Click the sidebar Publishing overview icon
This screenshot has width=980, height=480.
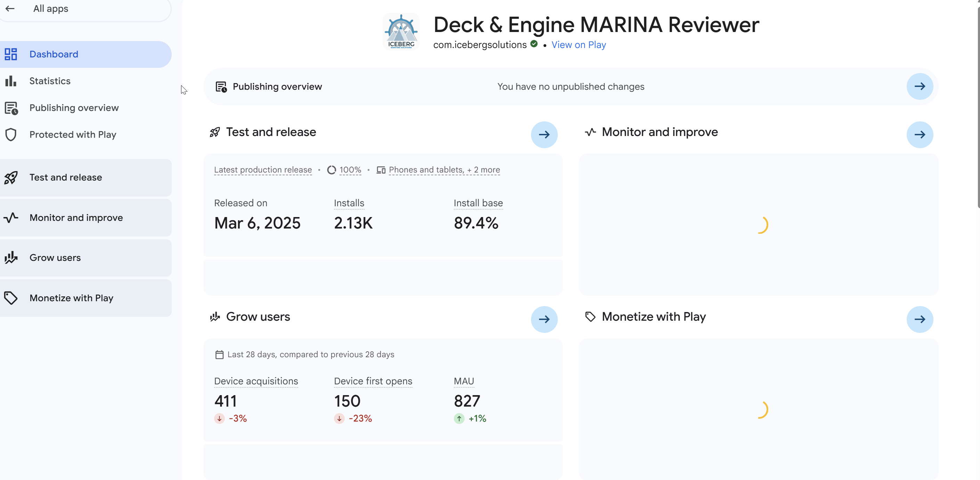pos(11,108)
